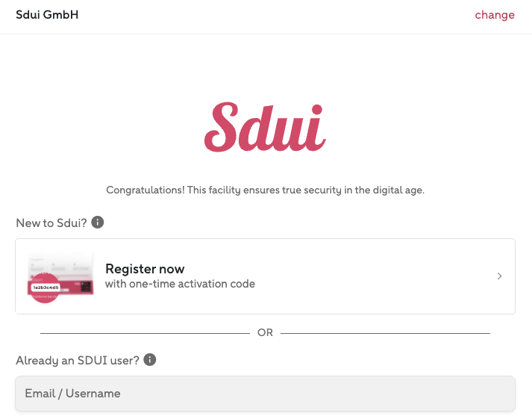
Task: Click the "New to Sdui?" label text
Action: 51,223
